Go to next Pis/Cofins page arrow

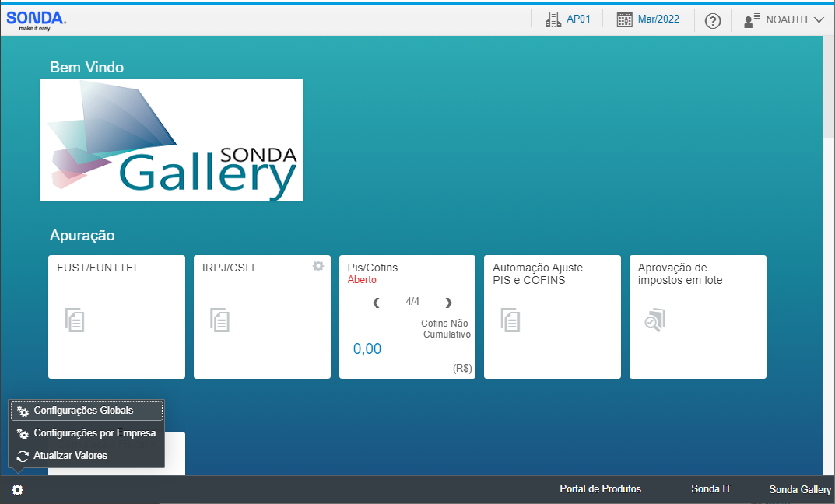(448, 303)
